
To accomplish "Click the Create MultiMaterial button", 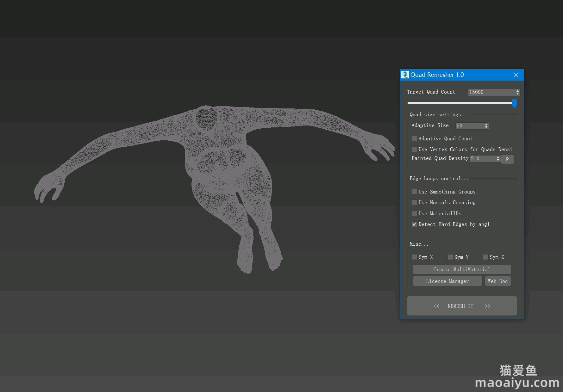I will (x=461, y=269).
